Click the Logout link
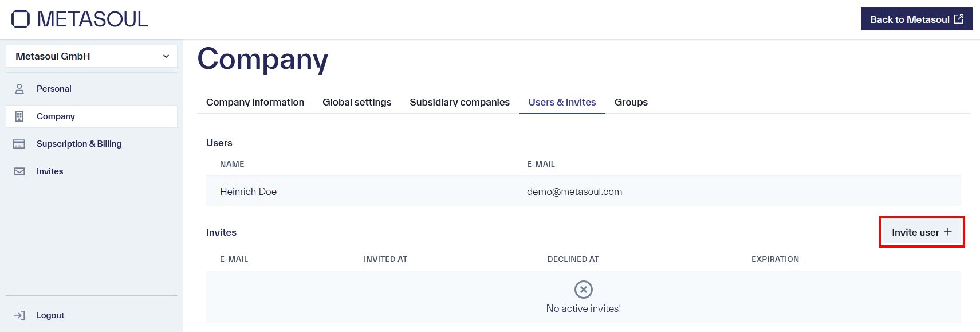Image resolution: width=980 pixels, height=332 pixels. coord(92,315)
